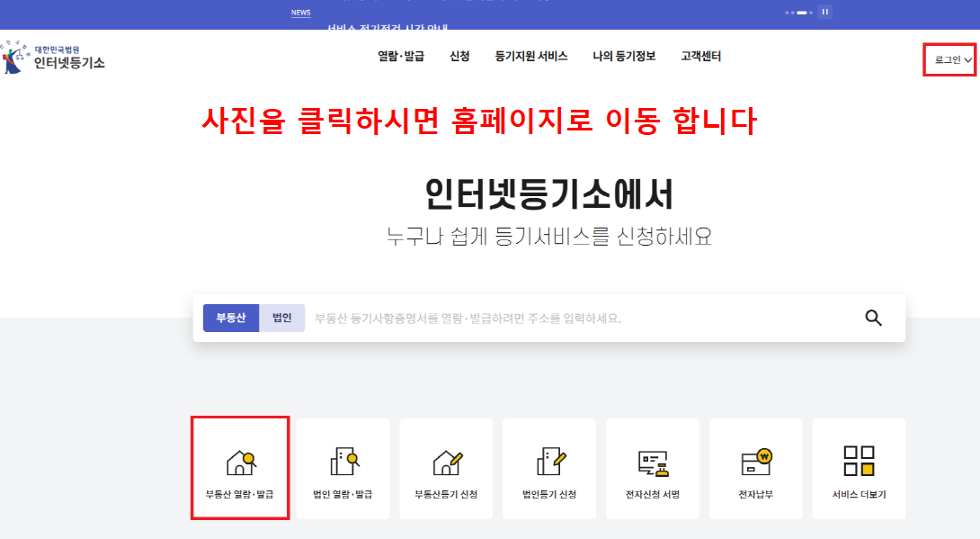980x539 pixels.
Task: Click the magnifier search icon
Action: tap(873, 318)
